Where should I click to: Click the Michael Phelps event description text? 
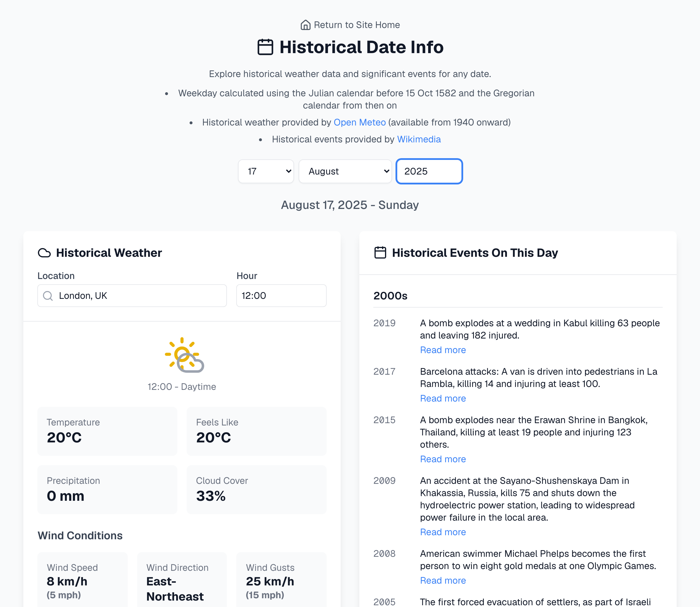click(x=538, y=560)
